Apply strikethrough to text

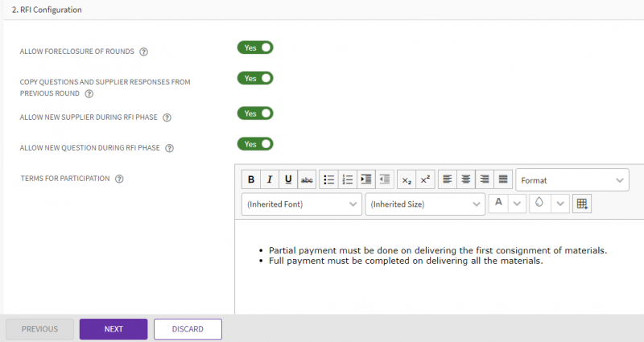click(x=307, y=179)
